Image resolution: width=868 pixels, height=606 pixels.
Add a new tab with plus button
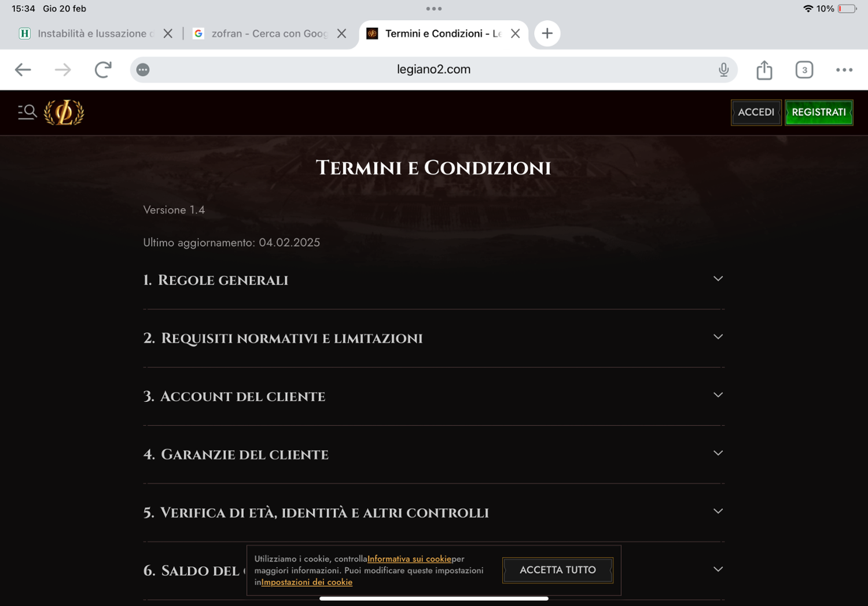click(547, 34)
